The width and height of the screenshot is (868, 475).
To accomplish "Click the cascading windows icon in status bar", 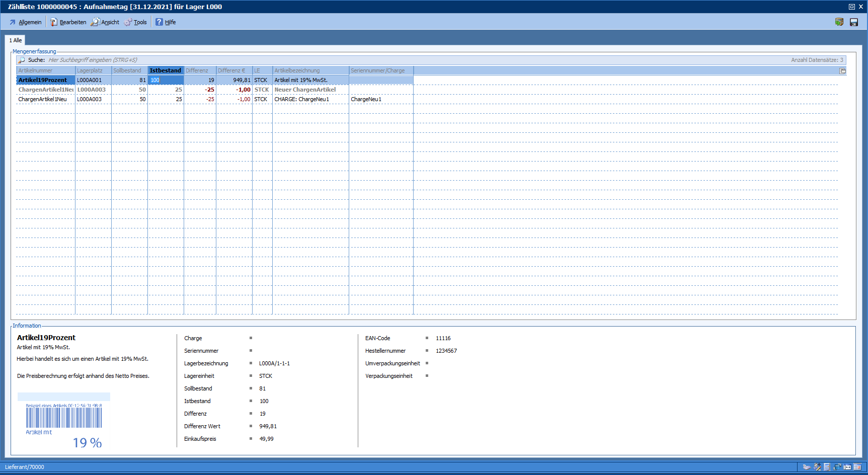I will (837, 467).
